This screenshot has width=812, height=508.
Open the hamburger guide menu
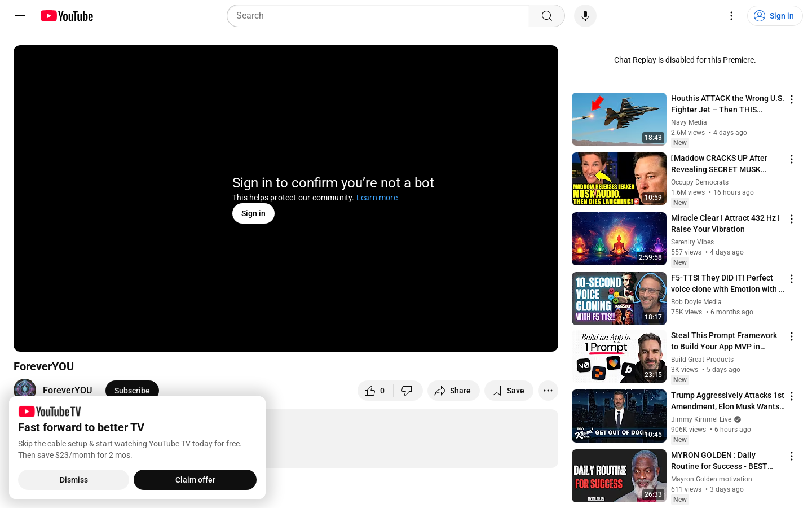click(x=20, y=16)
